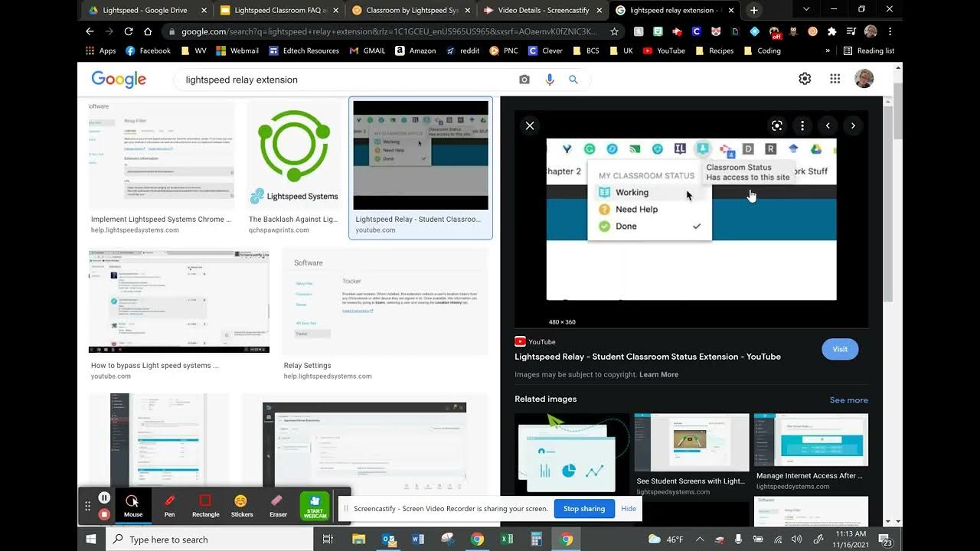Go to next image in preview

[853, 126]
